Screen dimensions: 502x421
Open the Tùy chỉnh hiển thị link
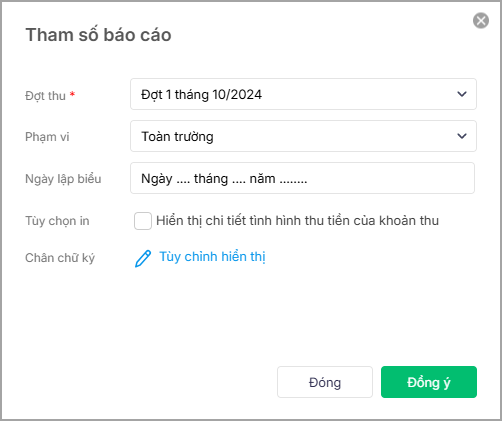tap(212, 257)
